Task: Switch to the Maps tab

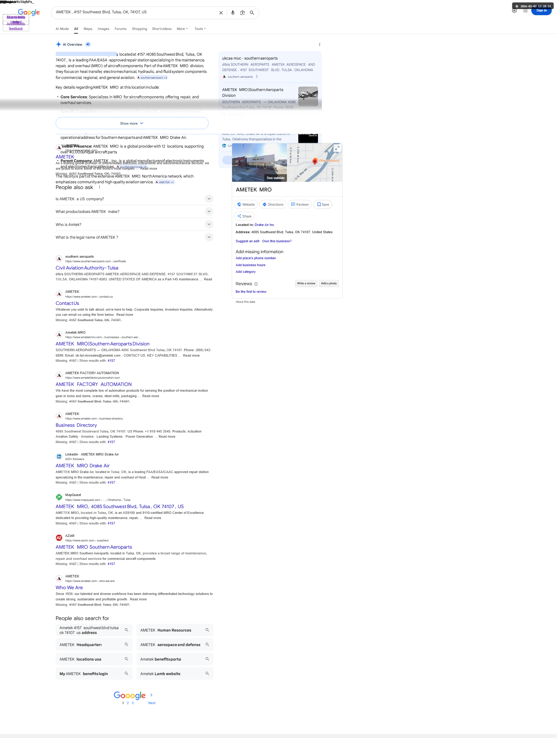Action: click(x=88, y=29)
